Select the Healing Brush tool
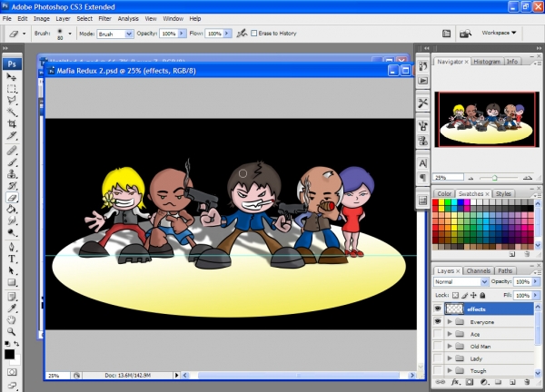 coord(12,151)
